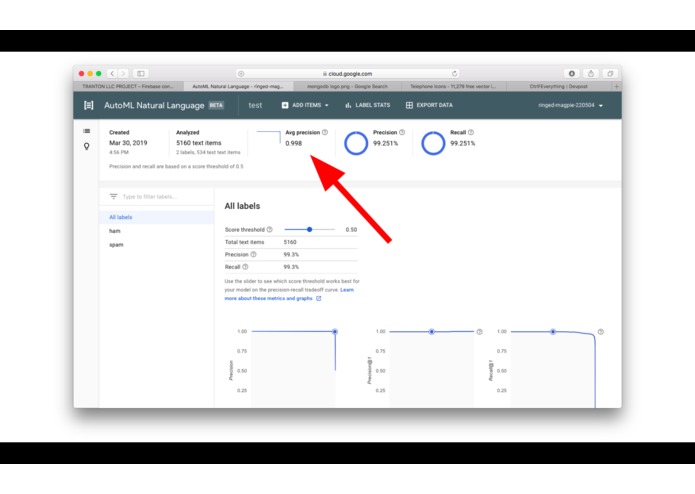695x494 pixels.
Task: Click help icon beside top Recall 99.251%
Action: pyautogui.click(x=471, y=132)
